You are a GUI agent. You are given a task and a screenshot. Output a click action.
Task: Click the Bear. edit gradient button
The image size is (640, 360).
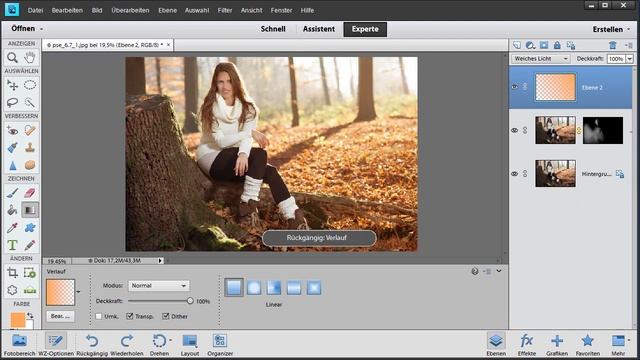pos(60,316)
